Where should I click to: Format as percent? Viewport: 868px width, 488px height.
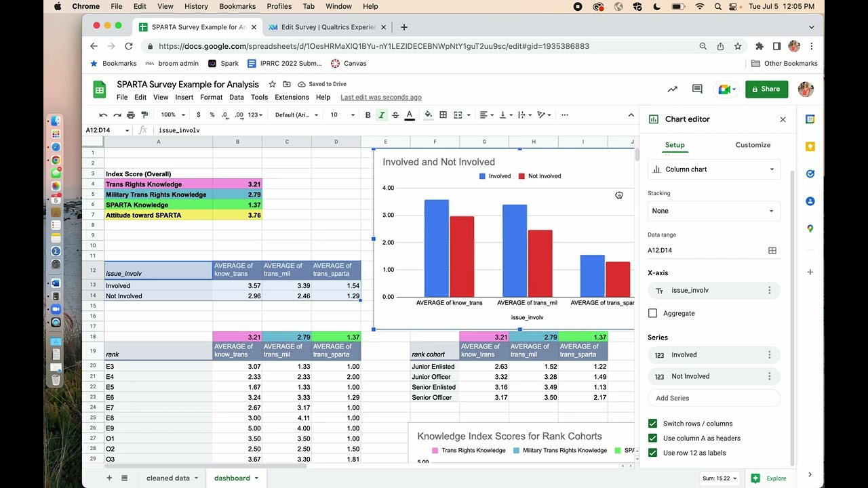(x=212, y=115)
